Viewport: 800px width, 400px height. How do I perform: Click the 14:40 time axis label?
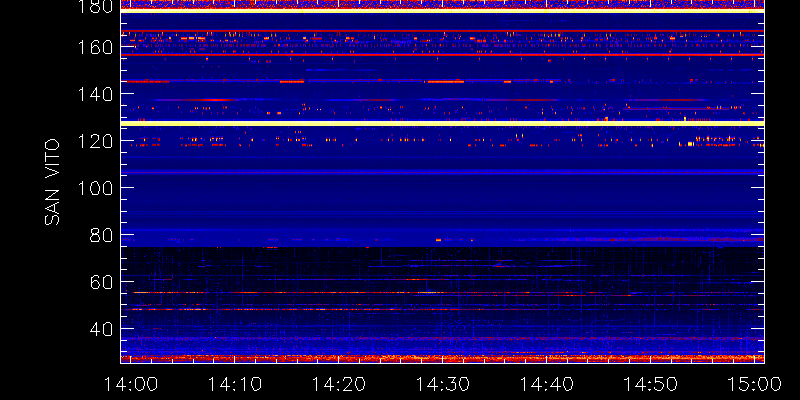click(x=546, y=384)
